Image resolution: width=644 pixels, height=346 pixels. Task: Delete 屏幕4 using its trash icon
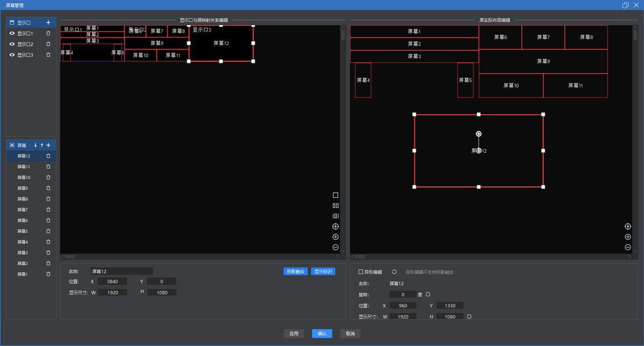(x=48, y=242)
